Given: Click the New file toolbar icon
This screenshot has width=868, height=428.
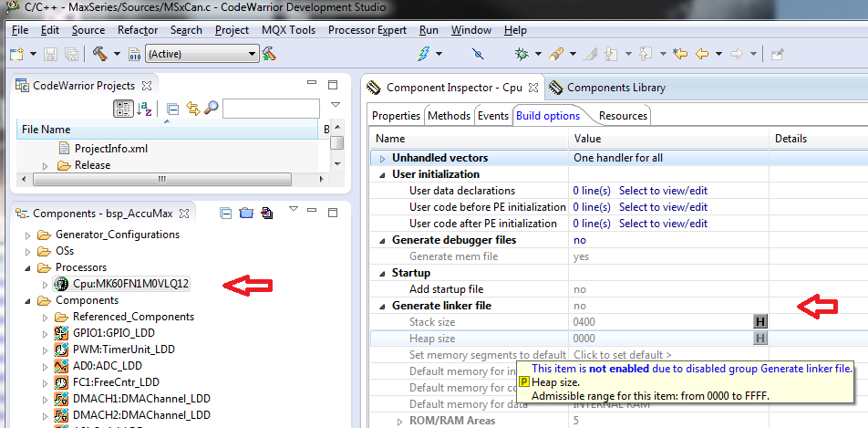Looking at the screenshot, I should 17,54.
